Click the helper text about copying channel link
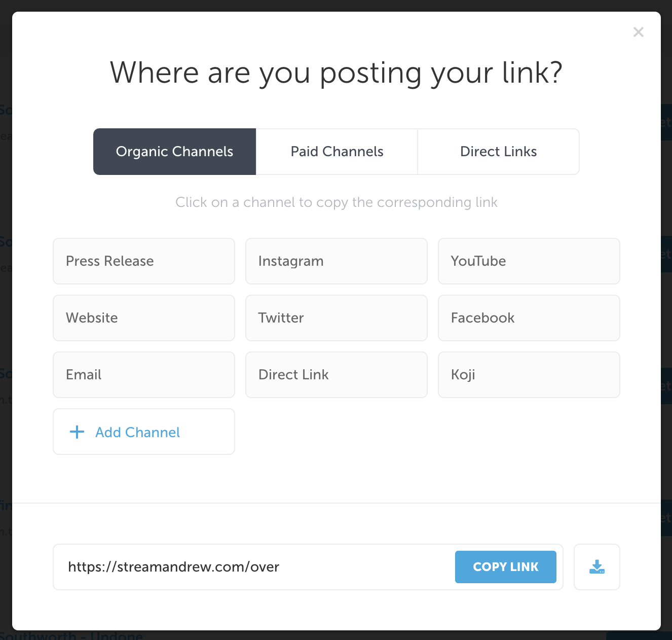Image resolution: width=672 pixels, height=640 pixels. (x=337, y=202)
